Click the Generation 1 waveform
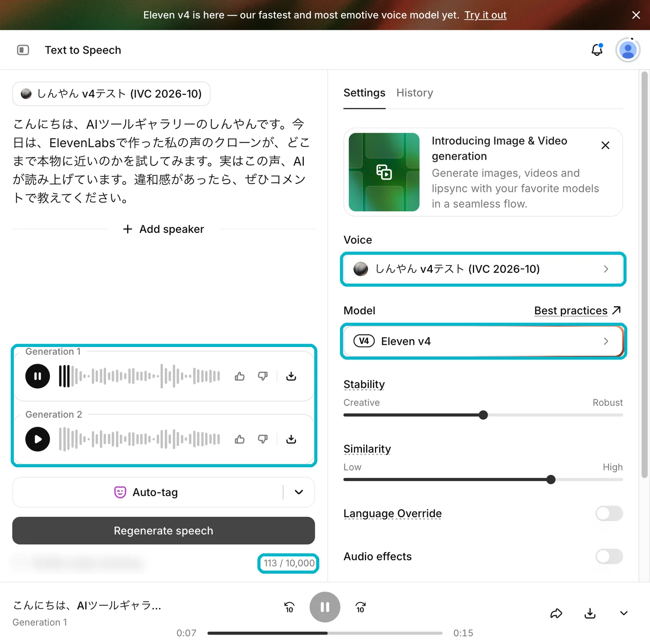The height and width of the screenshot is (644, 650). [139, 376]
